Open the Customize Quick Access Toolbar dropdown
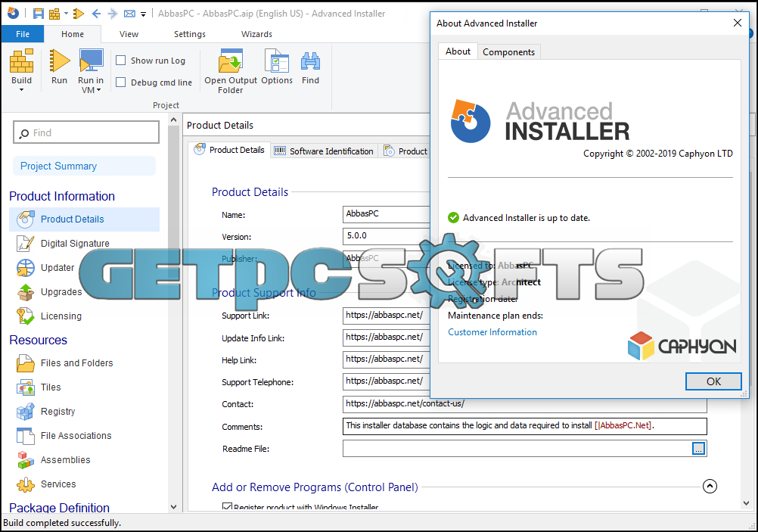 pyautogui.click(x=144, y=14)
